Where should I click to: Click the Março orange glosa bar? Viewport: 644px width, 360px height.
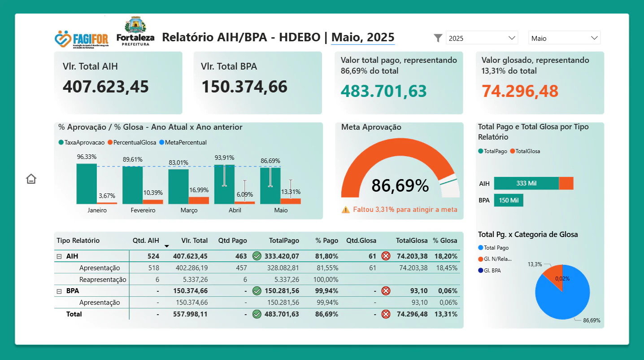[199, 201]
